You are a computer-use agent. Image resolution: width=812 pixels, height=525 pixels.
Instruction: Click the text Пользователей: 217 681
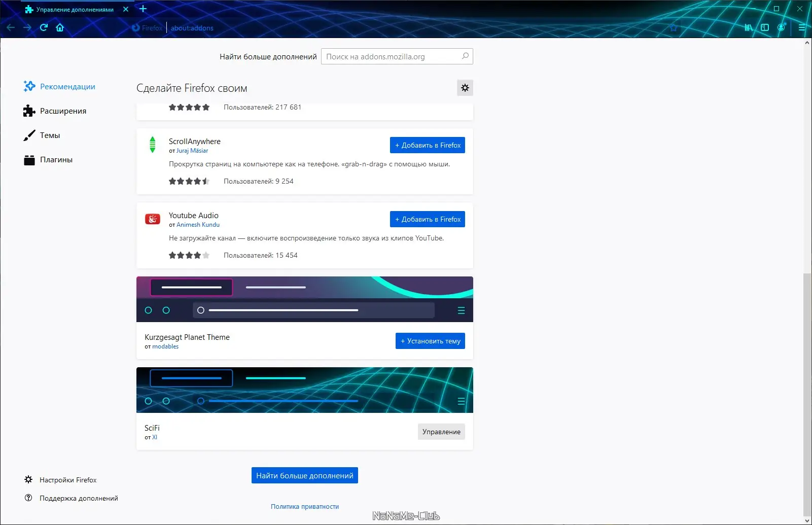pos(263,107)
